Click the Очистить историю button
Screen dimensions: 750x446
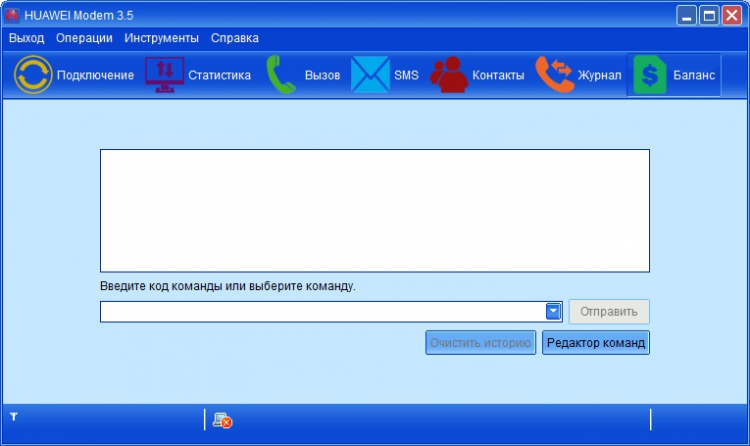pos(480,343)
